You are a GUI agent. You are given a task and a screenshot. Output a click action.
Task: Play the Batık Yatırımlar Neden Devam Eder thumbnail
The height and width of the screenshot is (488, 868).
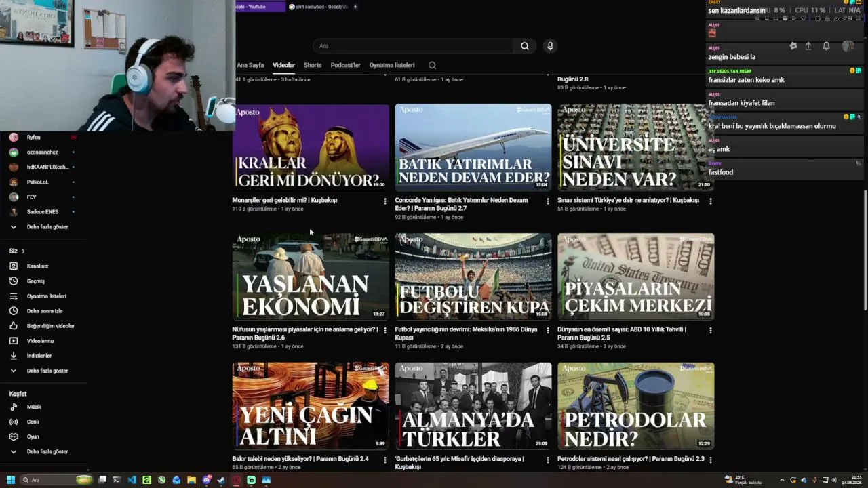(x=473, y=147)
